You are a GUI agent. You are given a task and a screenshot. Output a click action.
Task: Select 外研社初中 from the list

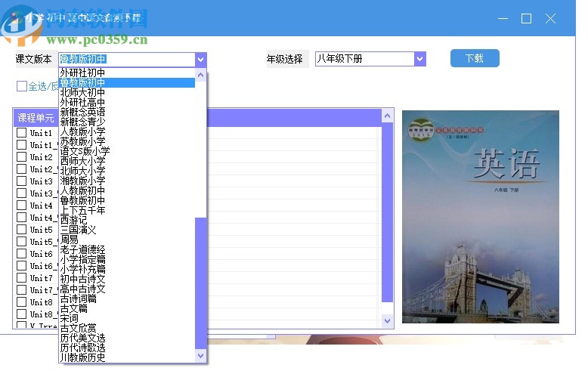tap(127, 73)
